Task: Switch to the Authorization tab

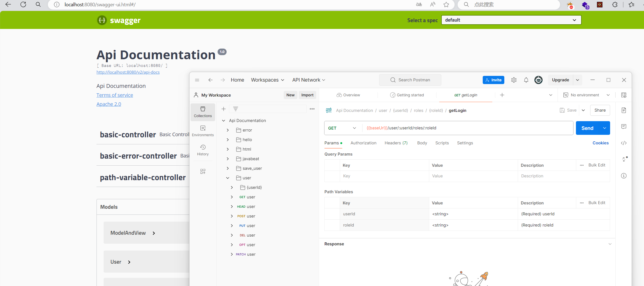Action: 363,143
